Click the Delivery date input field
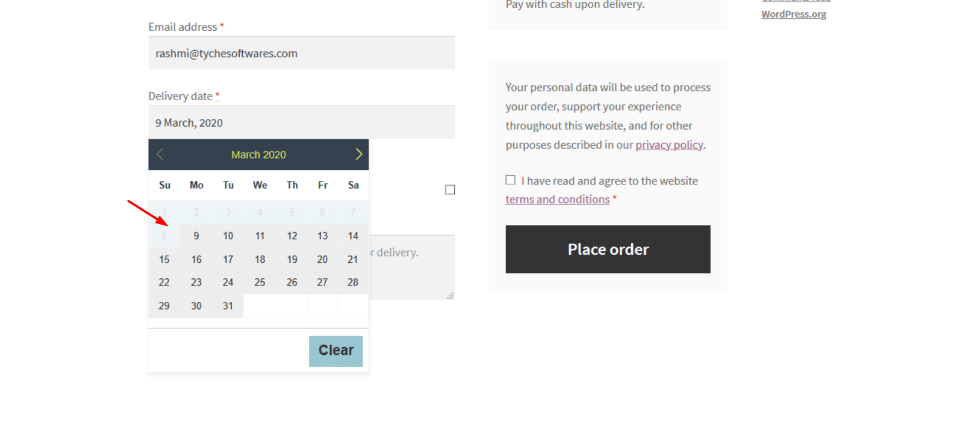The height and width of the screenshot is (428, 980). point(301,122)
